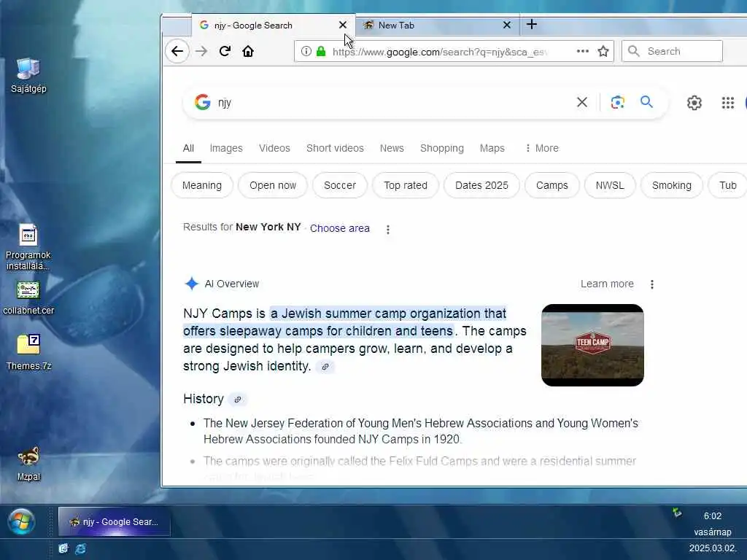Expand the More search filters menu
This screenshot has height=560, width=747.
(542, 148)
